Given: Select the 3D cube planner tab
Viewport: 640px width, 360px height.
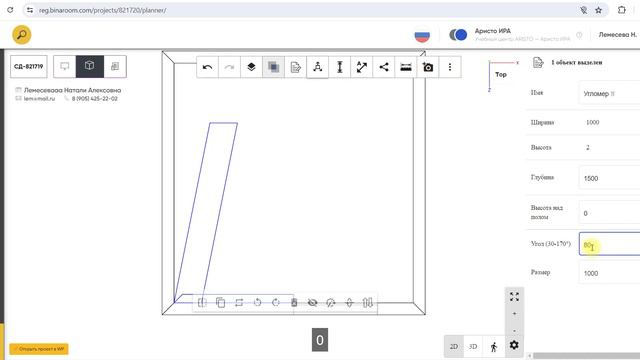Looking at the screenshot, I should [90, 66].
